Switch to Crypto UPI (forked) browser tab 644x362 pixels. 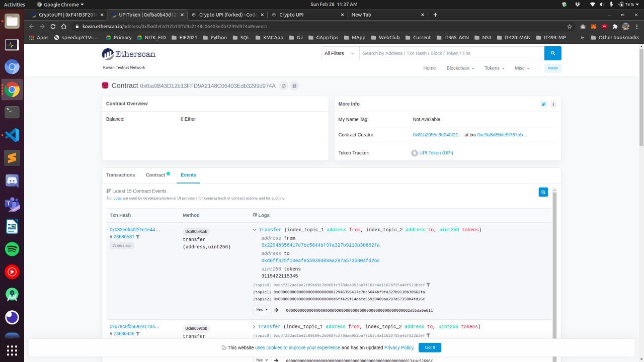pos(227,15)
